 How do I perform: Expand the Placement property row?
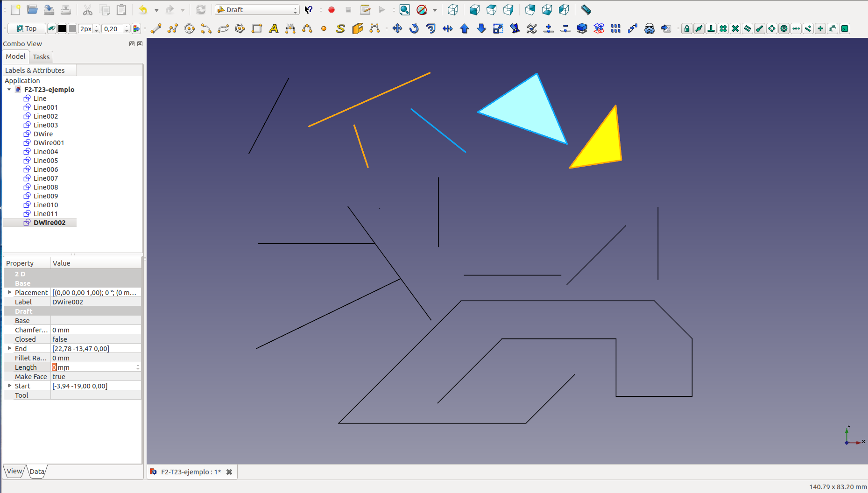[10, 292]
